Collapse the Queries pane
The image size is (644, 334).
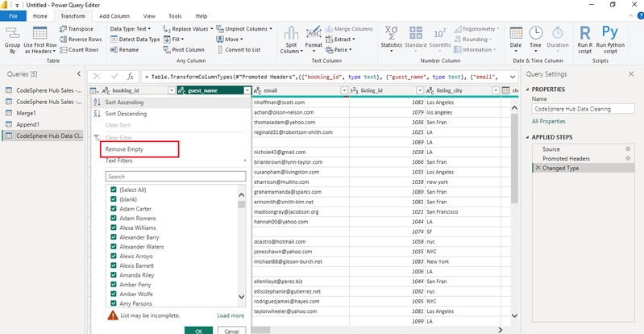(79, 74)
